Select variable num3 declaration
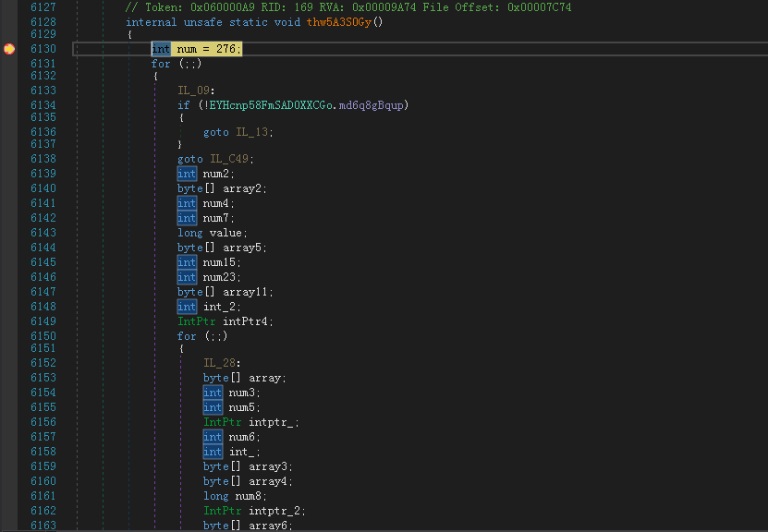 click(x=242, y=393)
